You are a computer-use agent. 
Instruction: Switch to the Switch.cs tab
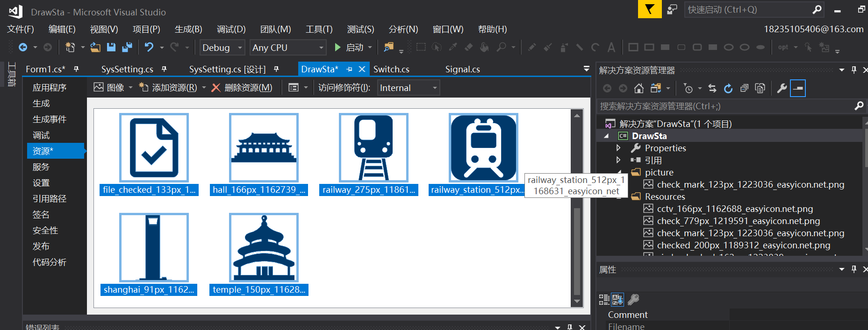pyautogui.click(x=391, y=69)
